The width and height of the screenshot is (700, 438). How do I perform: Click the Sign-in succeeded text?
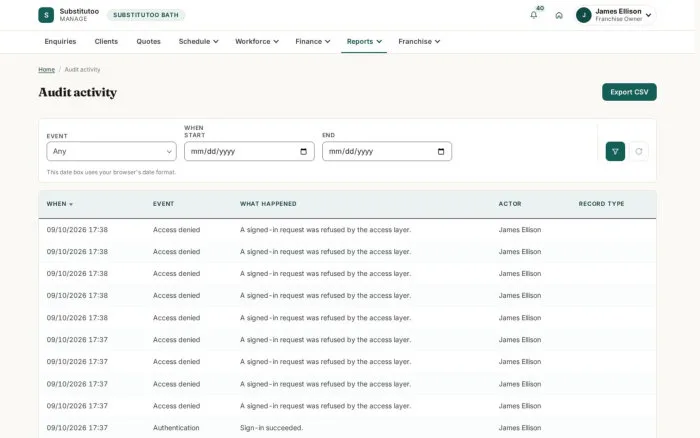click(271, 428)
